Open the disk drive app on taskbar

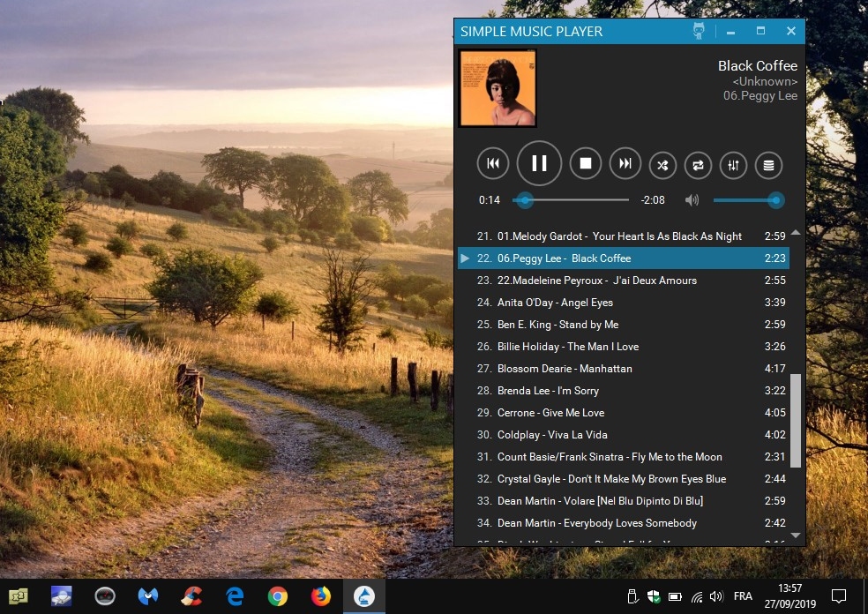click(x=62, y=596)
